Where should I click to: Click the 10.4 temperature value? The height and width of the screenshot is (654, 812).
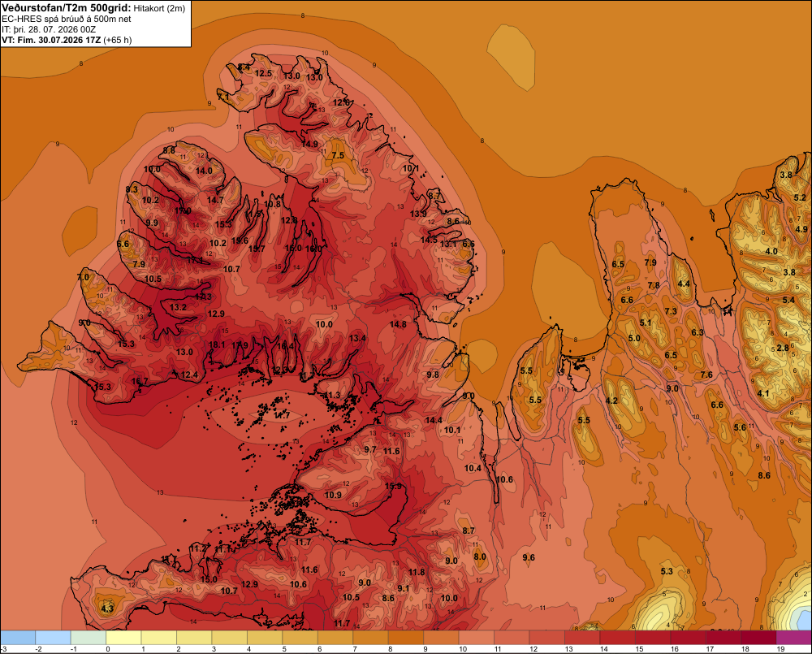click(x=473, y=468)
